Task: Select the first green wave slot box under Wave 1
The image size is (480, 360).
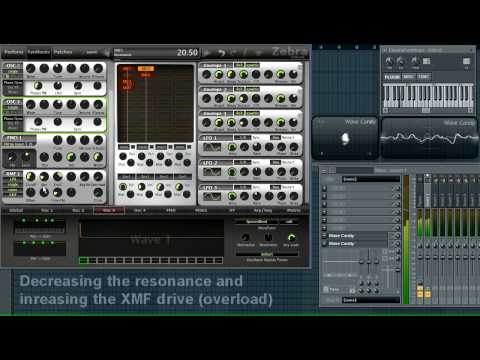Action: click(83, 260)
